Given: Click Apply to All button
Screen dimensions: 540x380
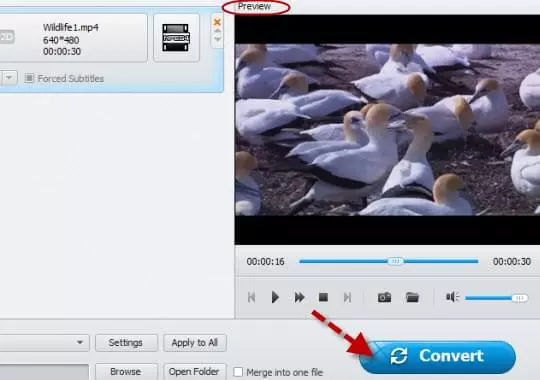Looking at the screenshot, I should tap(195, 342).
